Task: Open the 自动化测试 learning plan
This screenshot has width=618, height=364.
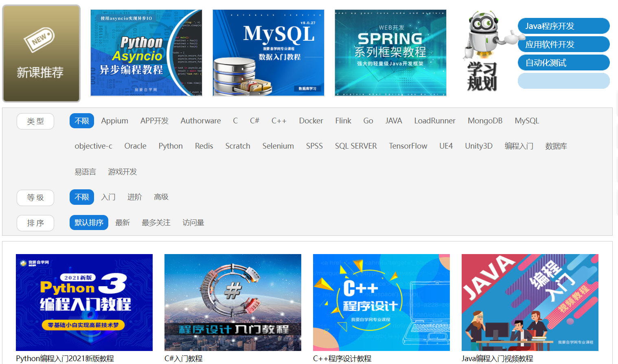Action: pos(563,63)
